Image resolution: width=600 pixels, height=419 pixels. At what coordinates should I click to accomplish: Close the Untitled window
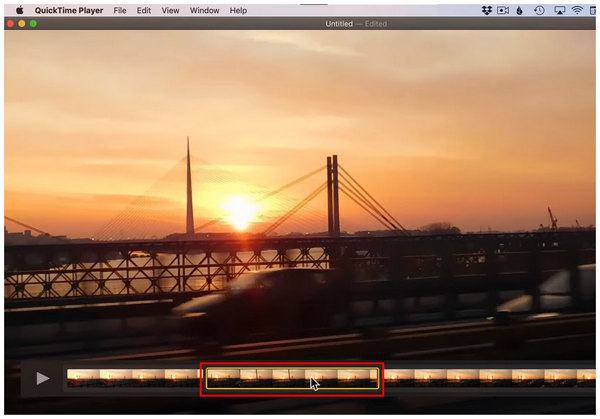(10, 24)
